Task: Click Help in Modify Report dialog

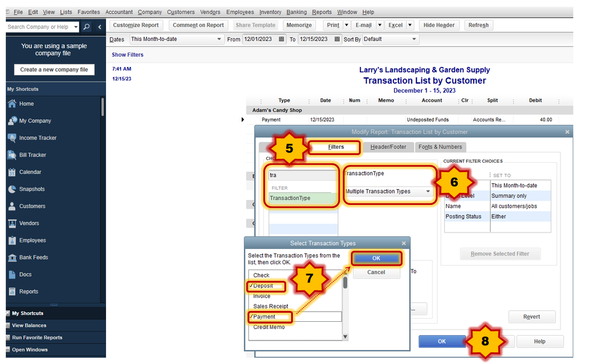Action: (540, 341)
